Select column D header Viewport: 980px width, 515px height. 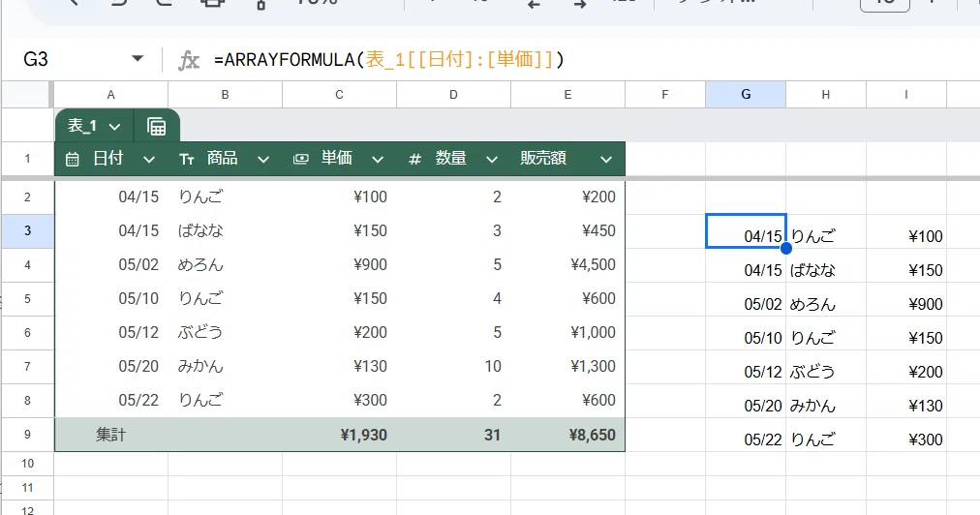tap(454, 94)
